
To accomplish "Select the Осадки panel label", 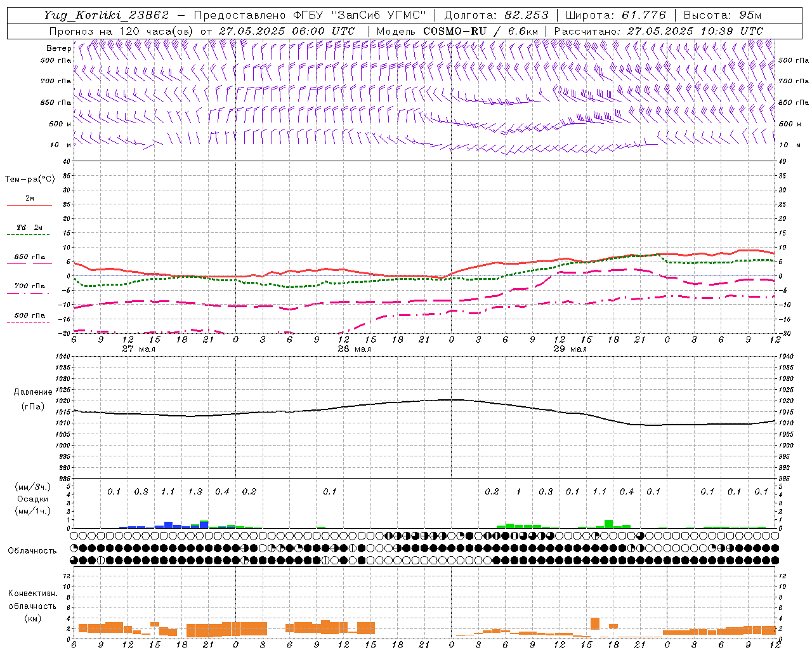I will (32, 499).
